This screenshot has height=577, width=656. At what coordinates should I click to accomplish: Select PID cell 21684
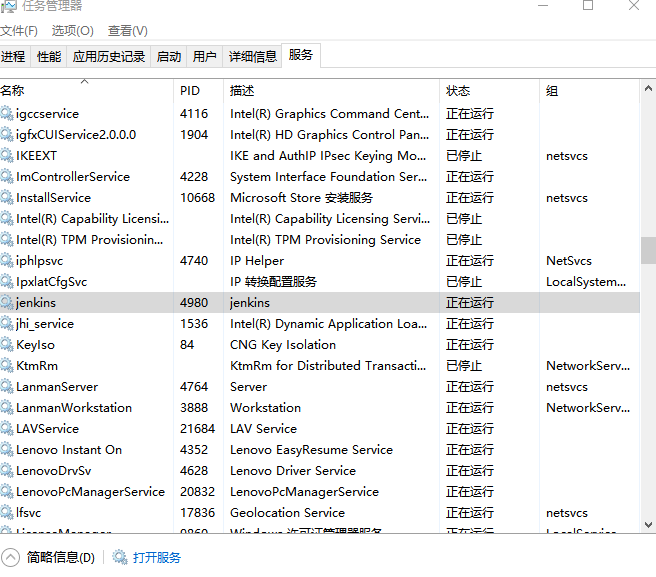point(197,428)
